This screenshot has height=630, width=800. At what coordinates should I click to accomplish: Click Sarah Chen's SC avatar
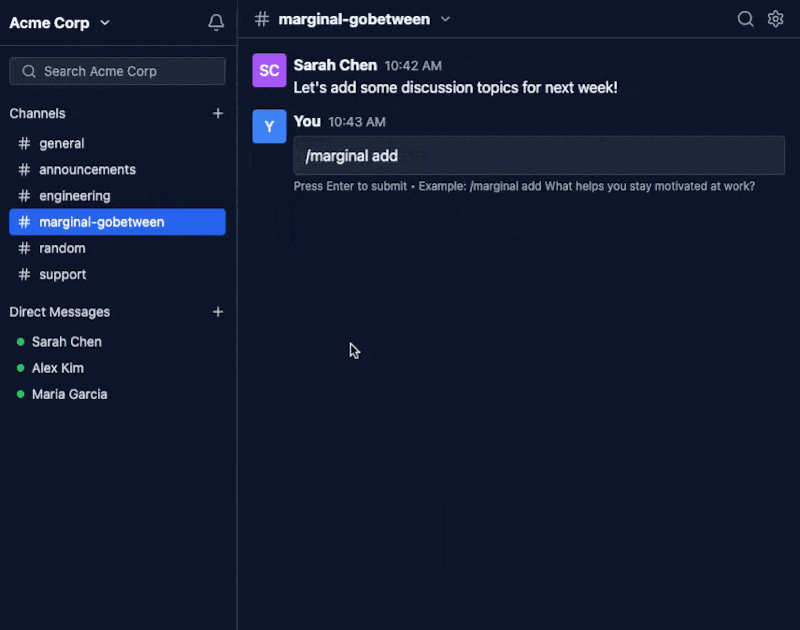tap(269, 70)
